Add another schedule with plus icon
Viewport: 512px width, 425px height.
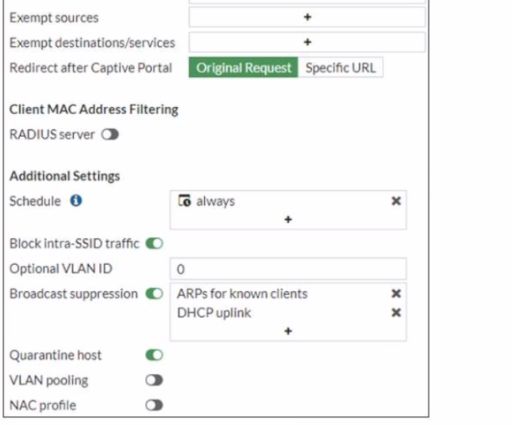click(x=288, y=219)
